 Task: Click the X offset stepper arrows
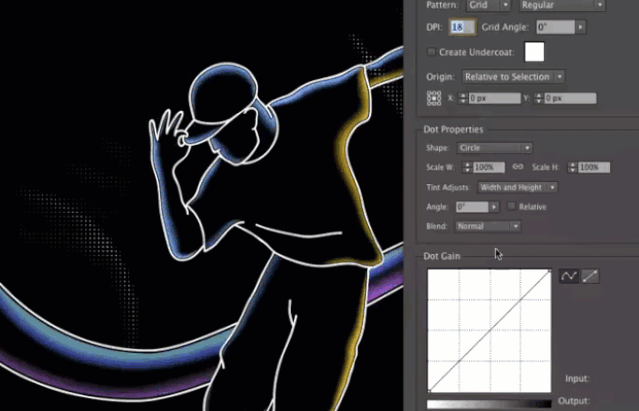pyautogui.click(x=463, y=98)
